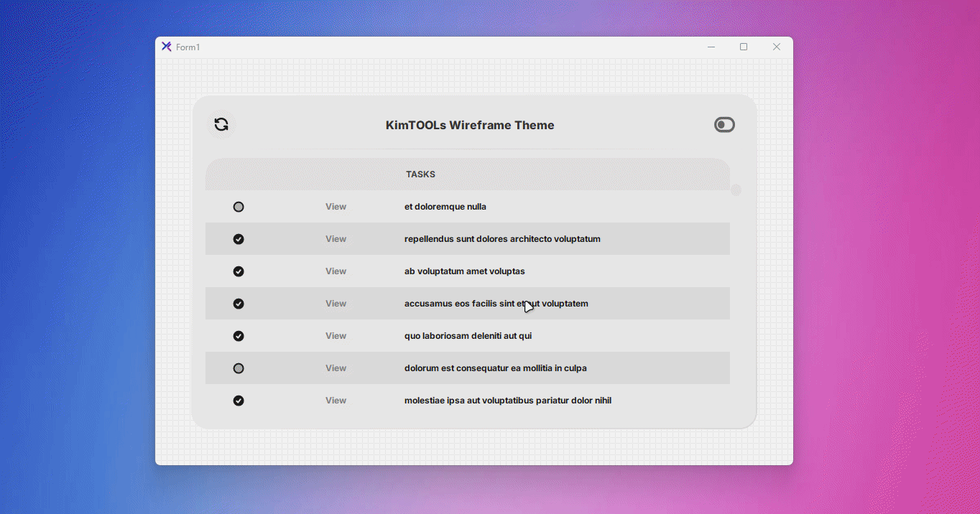Image resolution: width=980 pixels, height=514 pixels.
Task: Click the task list scrollbar thumb
Action: pyautogui.click(x=736, y=190)
